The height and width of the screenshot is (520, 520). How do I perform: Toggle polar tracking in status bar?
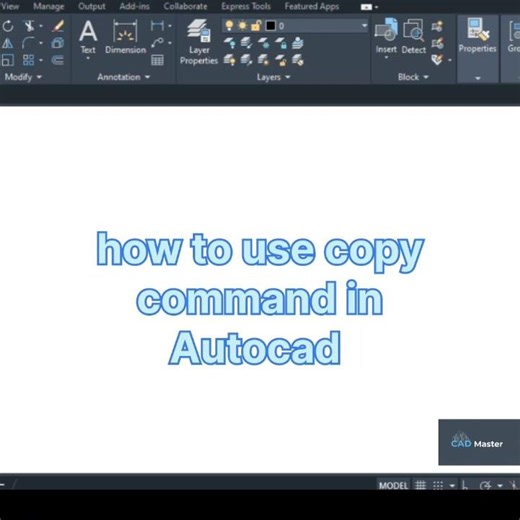pos(485,485)
